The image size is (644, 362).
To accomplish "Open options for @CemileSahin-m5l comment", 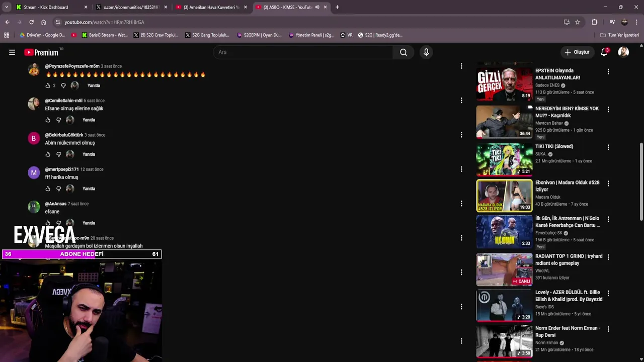I will point(461,101).
